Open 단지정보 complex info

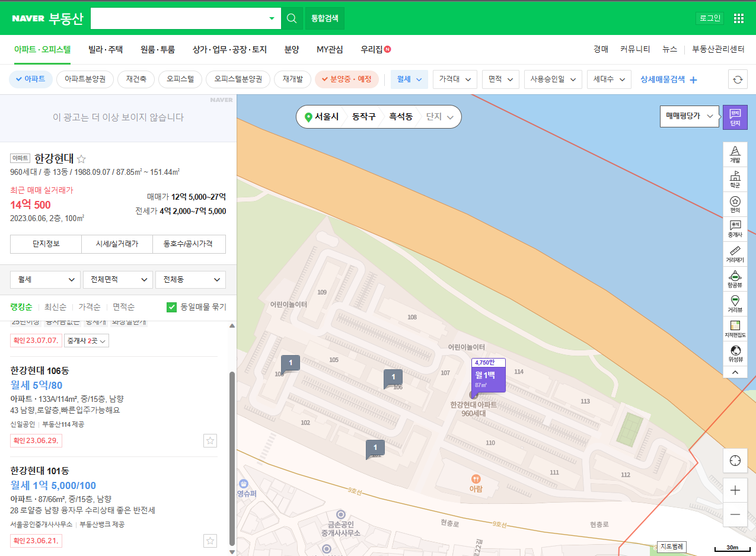(46, 244)
